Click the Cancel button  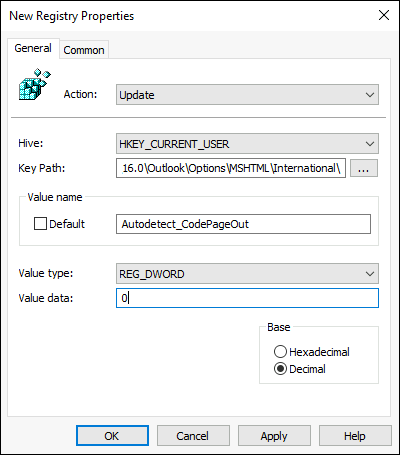click(x=193, y=436)
